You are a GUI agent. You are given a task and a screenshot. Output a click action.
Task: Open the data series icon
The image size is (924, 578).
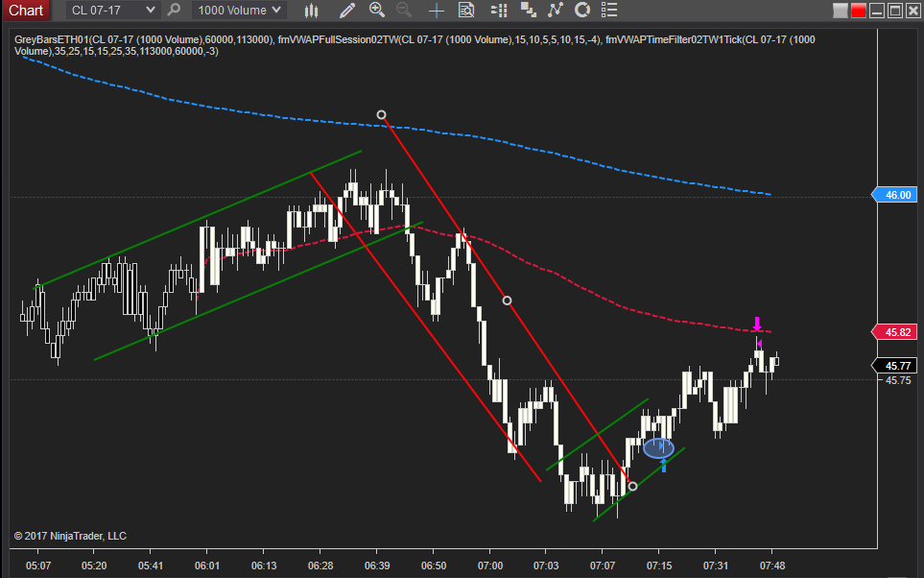528,10
